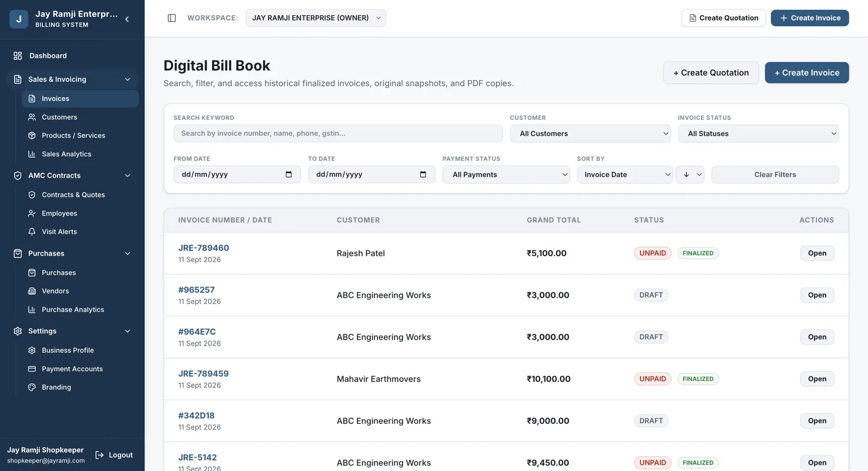The height and width of the screenshot is (471, 868).
Task: Change sort direction arrow dropdown
Action: click(x=690, y=175)
